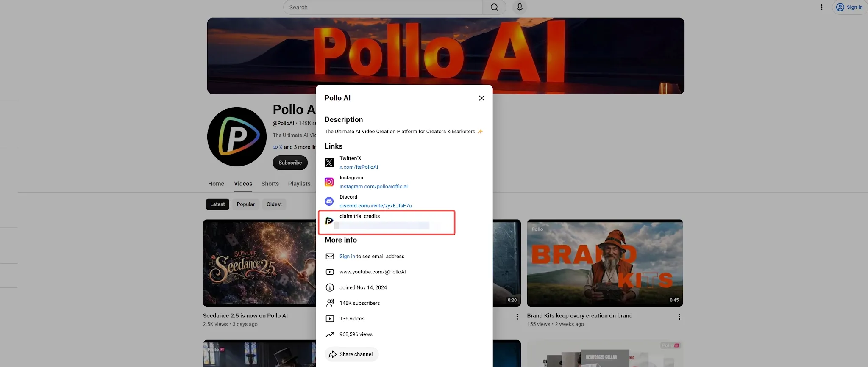Screen dimensions: 868x367
Task: Click the subscribers people icon
Action: pos(330,303)
